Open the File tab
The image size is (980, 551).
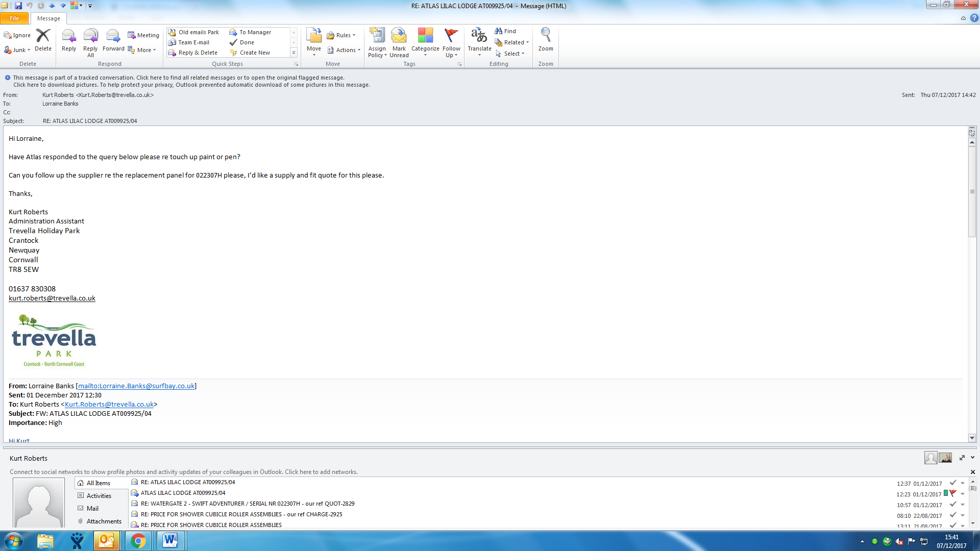click(x=14, y=18)
